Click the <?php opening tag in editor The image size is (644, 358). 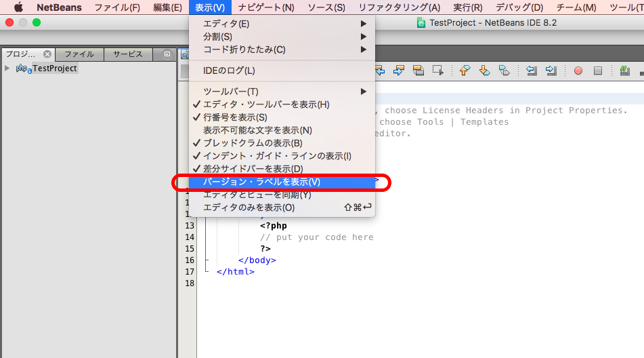tap(273, 226)
